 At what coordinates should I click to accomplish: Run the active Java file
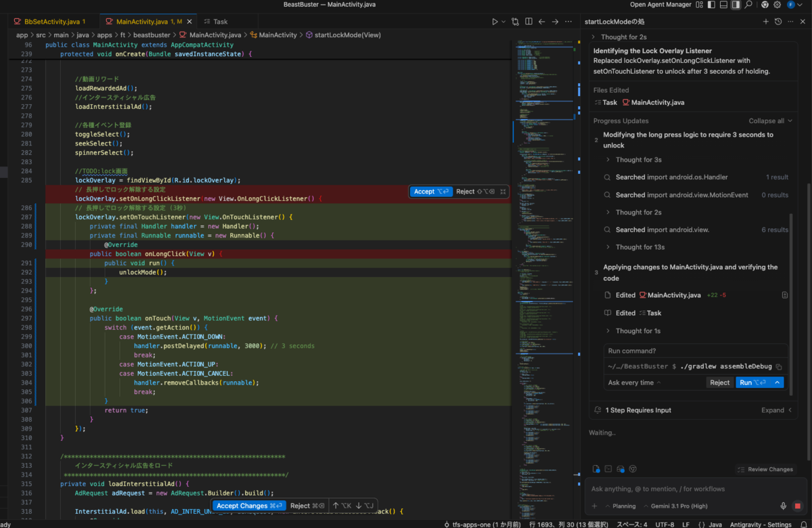coord(495,22)
